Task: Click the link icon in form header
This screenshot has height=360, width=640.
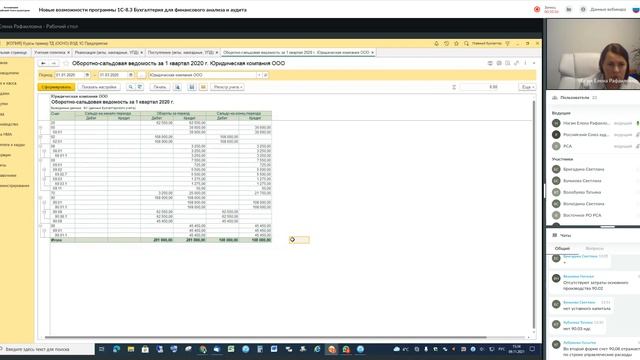Action: click(516, 63)
